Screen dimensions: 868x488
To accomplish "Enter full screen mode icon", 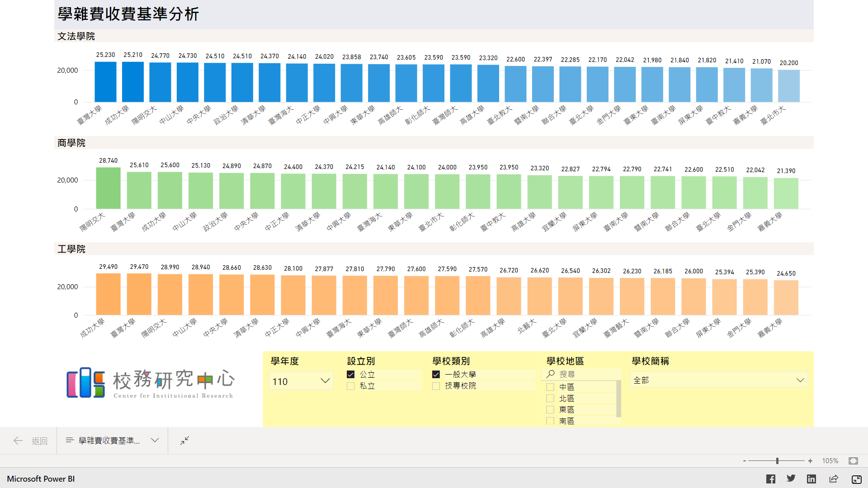I will [x=856, y=479].
